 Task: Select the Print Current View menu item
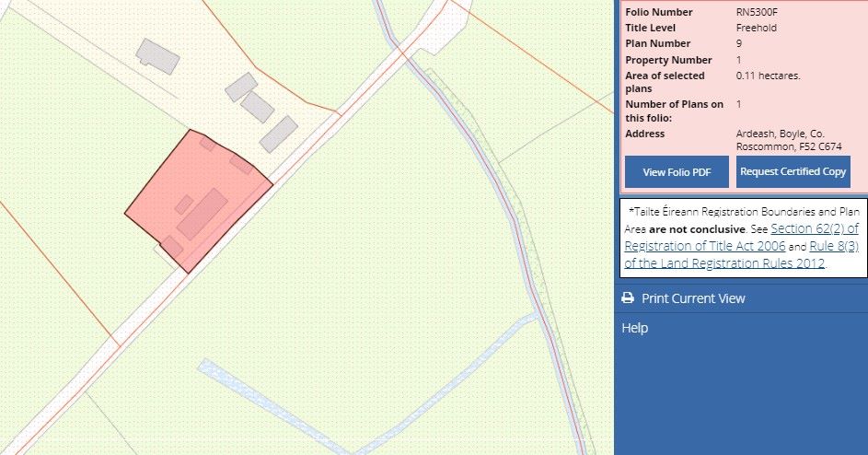pyautogui.click(x=693, y=298)
